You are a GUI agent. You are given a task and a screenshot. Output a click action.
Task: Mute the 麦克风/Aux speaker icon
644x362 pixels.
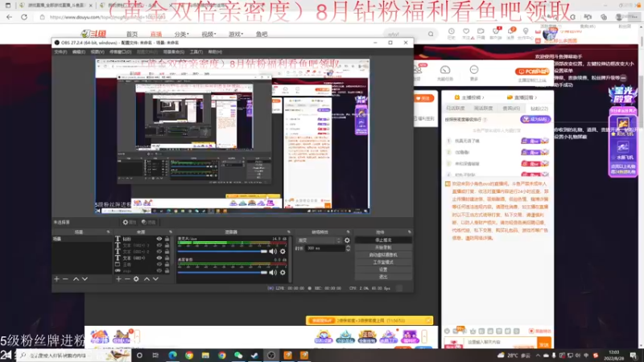point(273,251)
